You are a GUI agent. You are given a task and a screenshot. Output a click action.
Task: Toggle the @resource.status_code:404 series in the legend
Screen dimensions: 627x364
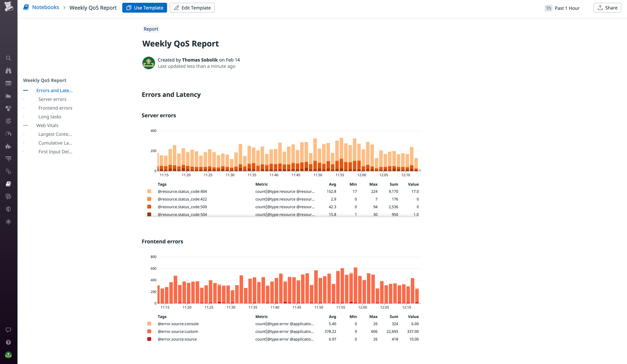tap(182, 191)
